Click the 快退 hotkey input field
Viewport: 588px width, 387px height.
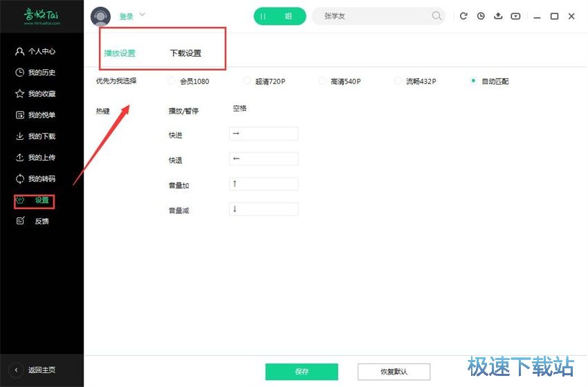(264, 159)
